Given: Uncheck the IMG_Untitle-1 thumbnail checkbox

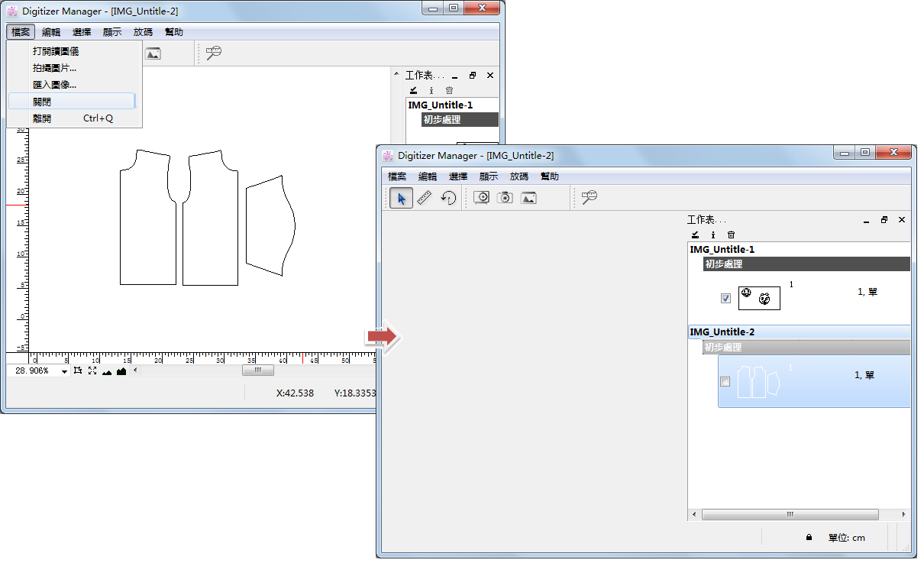Looking at the screenshot, I should tap(725, 299).
